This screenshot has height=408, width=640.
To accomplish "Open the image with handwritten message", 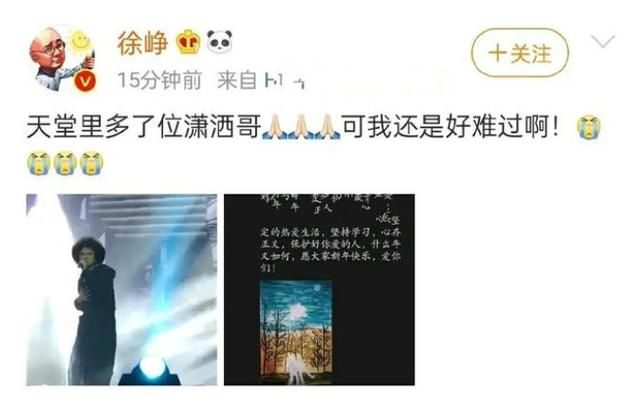I will click(x=319, y=290).
